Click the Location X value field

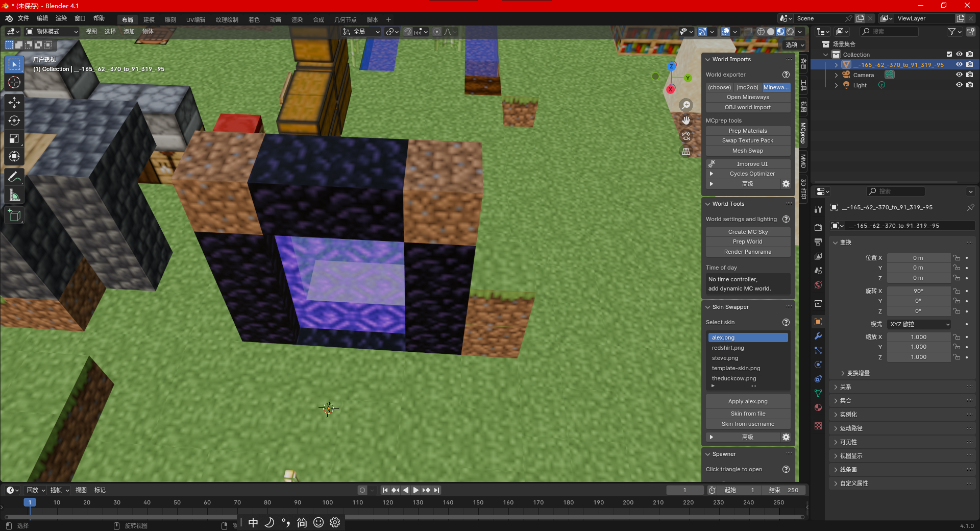click(919, 258)
